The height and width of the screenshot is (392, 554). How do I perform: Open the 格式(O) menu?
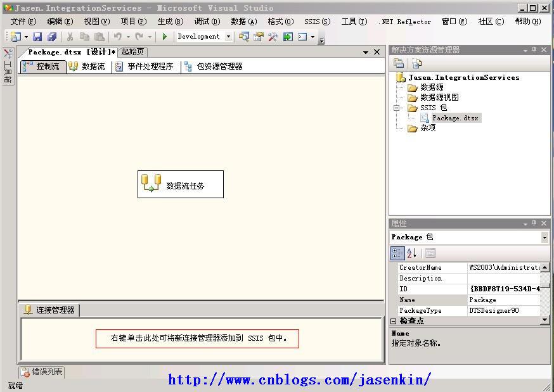281,22
